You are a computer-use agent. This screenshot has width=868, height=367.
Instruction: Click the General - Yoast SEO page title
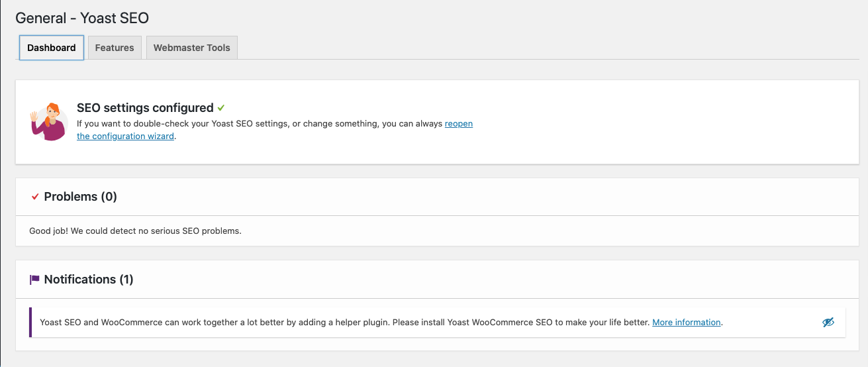point(82,18)
